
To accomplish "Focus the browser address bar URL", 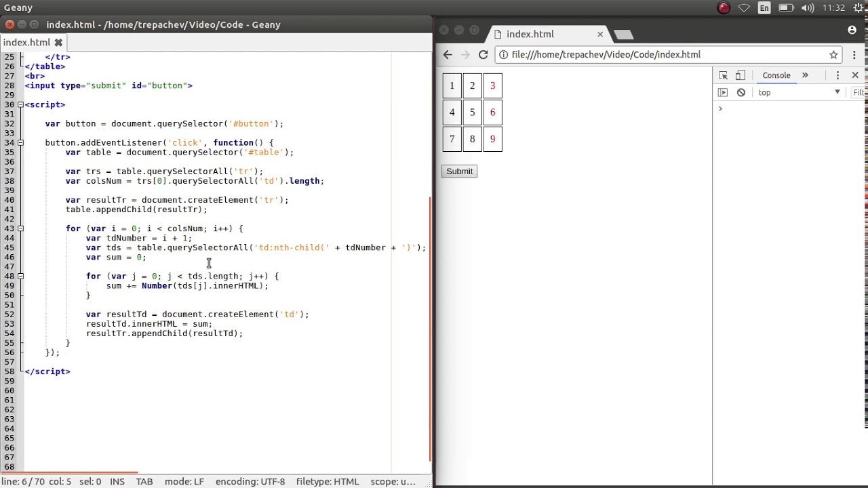I will coord(606,55).
